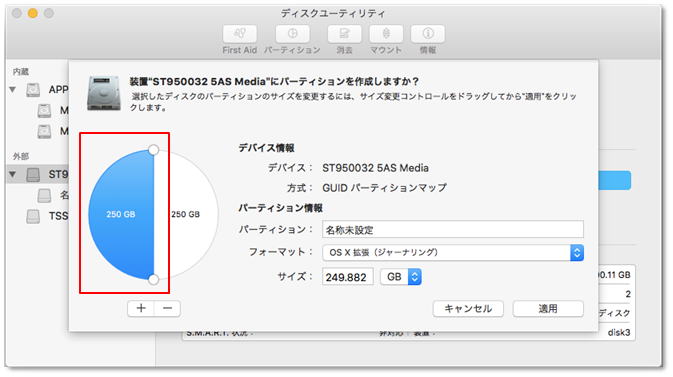Click the キャンセル button
The height and width of the screenshot is (377, 673).
coord(468,309)
